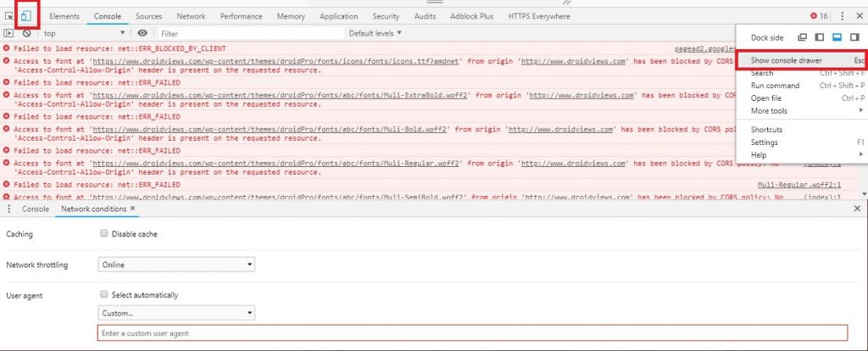The width and height of the screenshot is (868, 351).
Task: Open the 'top' JavaScript context dropdown
Action: tap(84, 33)
